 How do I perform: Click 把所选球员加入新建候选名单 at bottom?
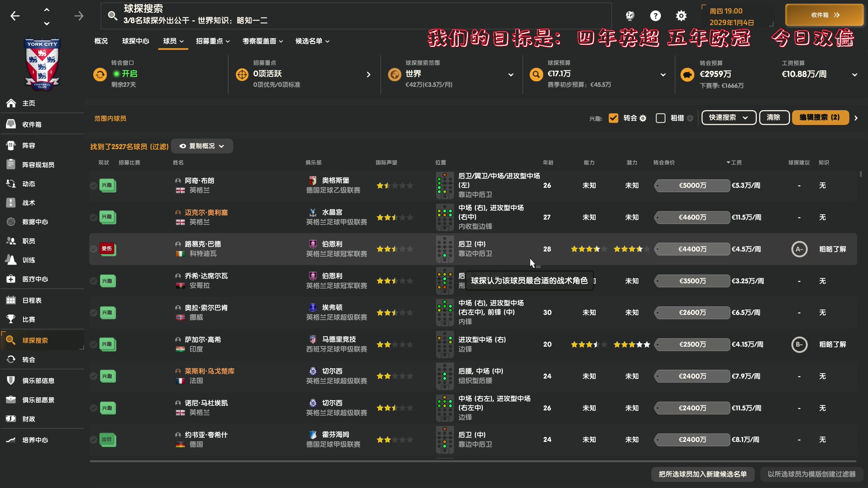[x=703, y=474]
